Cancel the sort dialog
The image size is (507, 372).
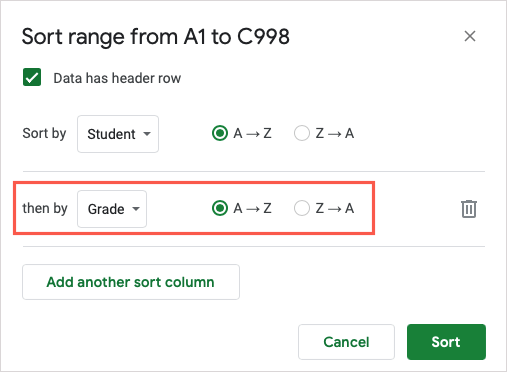[x=346, y=342]
